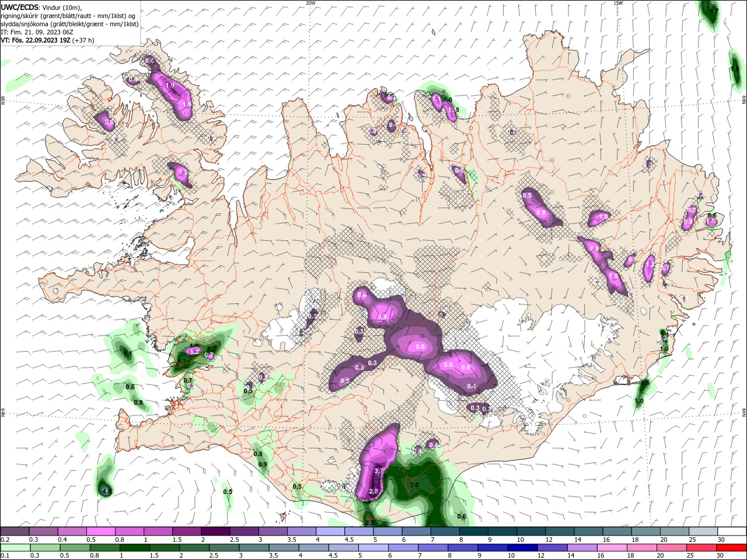Click the '2.9' rain value on south coast
The width and height of the screenshot is (747, 560).
369,522
